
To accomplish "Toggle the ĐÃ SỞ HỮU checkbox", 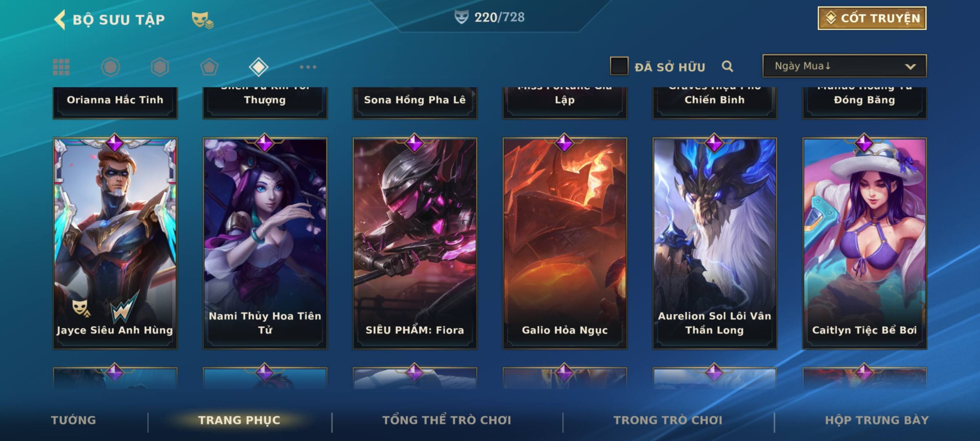I will (x=619, y=66).
